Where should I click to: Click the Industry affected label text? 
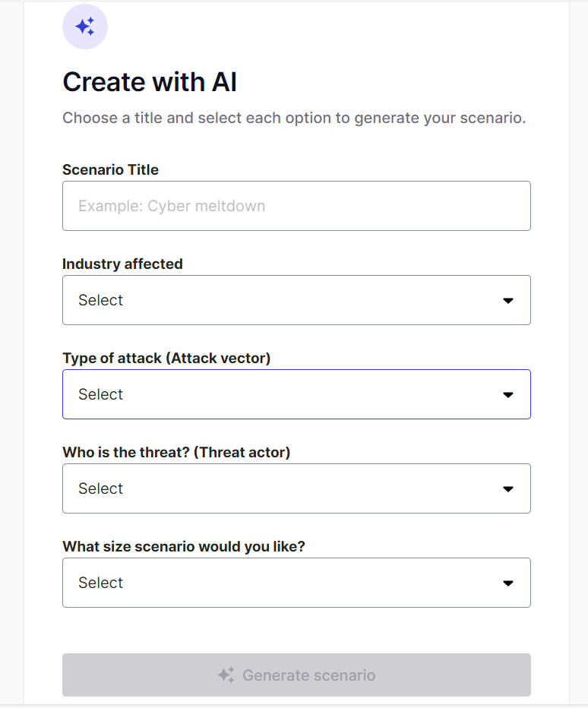pos(122,264)
